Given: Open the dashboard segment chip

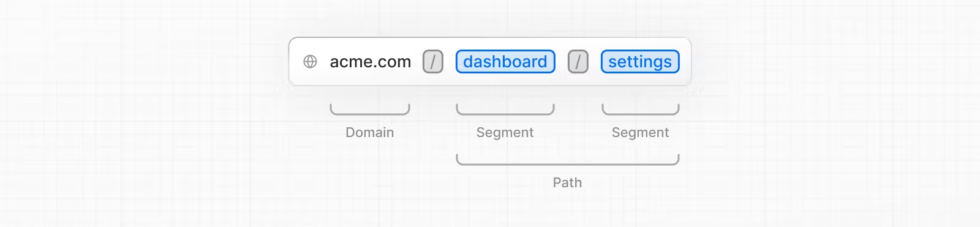Looking at the screenshot, I should [x=505, y=62].
